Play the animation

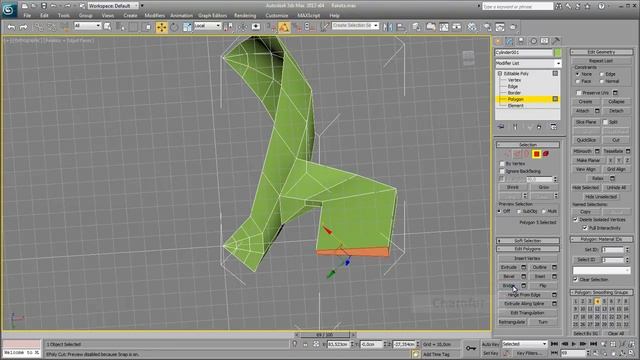coord(574,344)
